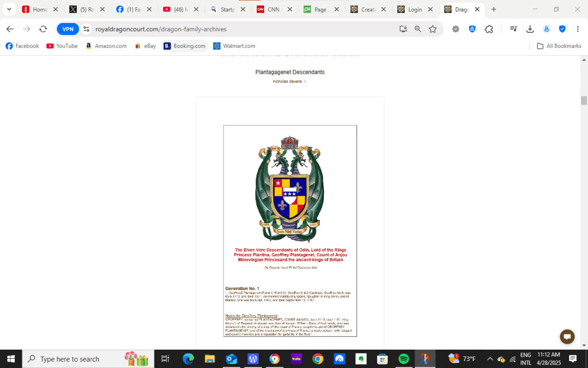Toggle the VPN button in address bar

click(x=68, y=29)
